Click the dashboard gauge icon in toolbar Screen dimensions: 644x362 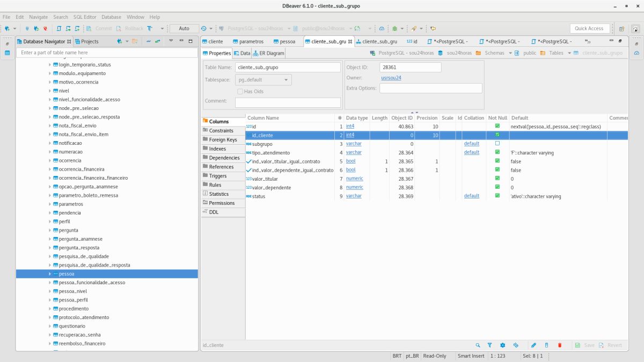382,28
